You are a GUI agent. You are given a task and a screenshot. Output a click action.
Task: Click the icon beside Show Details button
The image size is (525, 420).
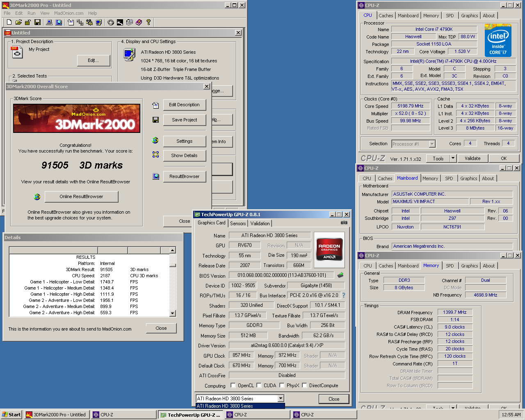tap(155, 155)
